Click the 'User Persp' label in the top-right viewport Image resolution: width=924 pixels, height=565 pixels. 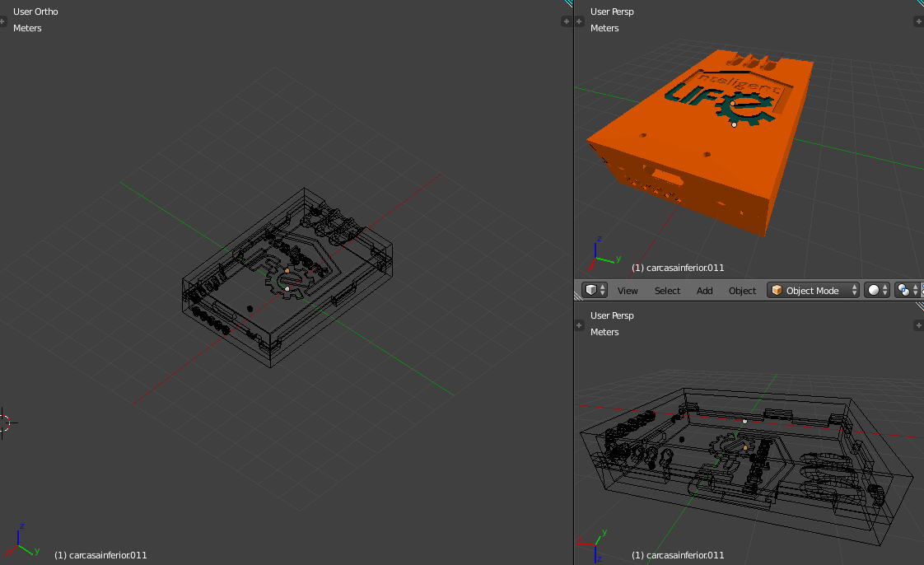(x=612, y=12)
